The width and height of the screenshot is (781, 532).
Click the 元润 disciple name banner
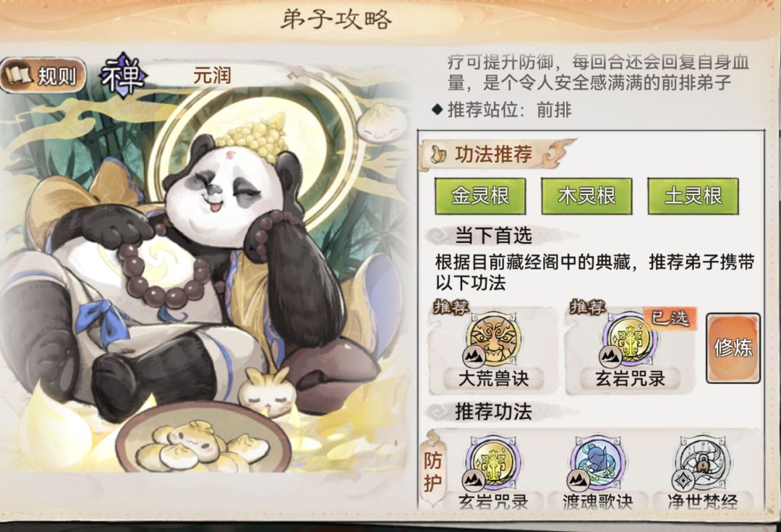pos(212,76)
